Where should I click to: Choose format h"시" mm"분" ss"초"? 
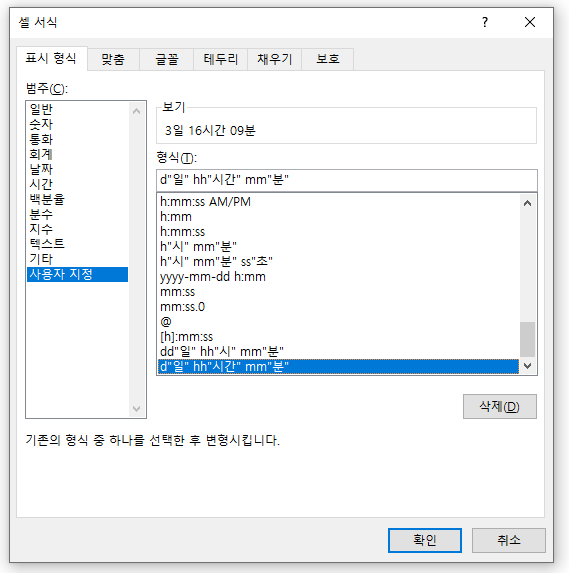point(338,262)
